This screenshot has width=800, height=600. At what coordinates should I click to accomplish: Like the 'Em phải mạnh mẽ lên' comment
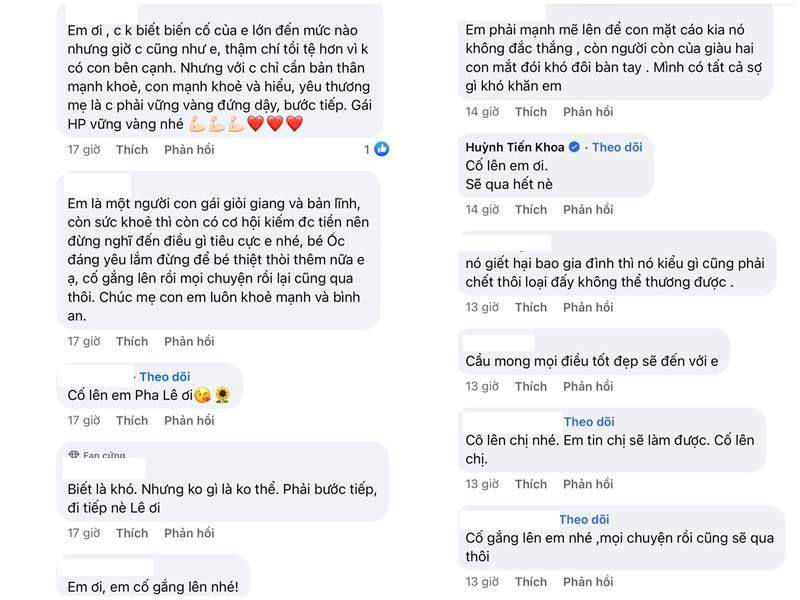(531, 112)
